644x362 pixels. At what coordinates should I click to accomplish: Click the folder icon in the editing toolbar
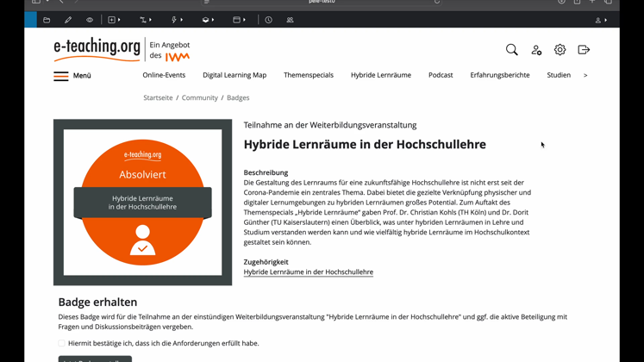coord(47,20)
